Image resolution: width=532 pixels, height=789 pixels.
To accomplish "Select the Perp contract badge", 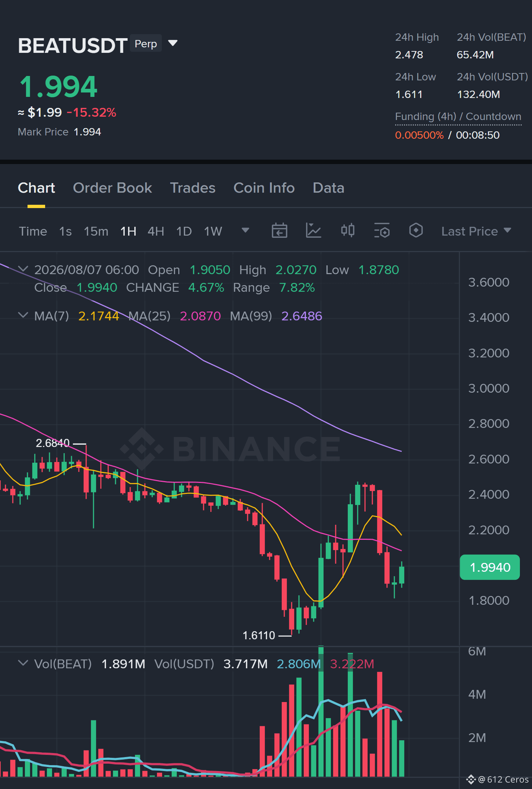I will [x=146, y=44].
